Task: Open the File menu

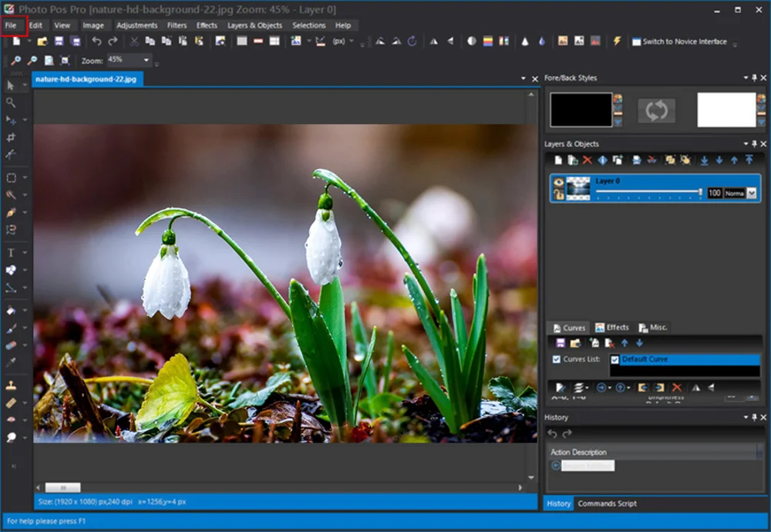Action: (11, 25)
